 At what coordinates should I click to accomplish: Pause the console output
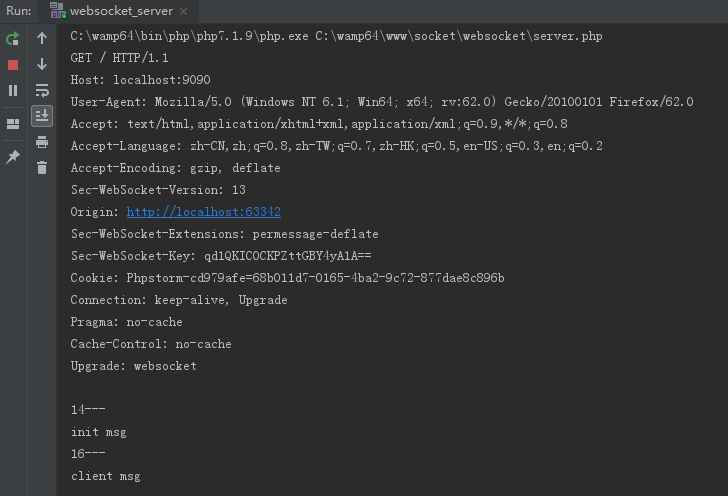coord(13,90)
